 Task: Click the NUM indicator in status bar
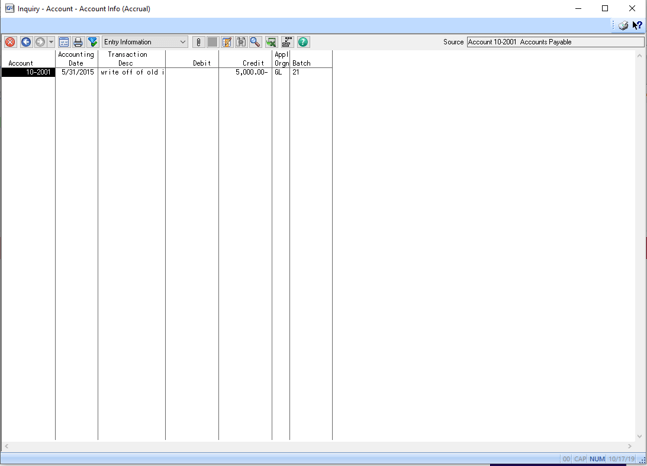tap(597, 459)
